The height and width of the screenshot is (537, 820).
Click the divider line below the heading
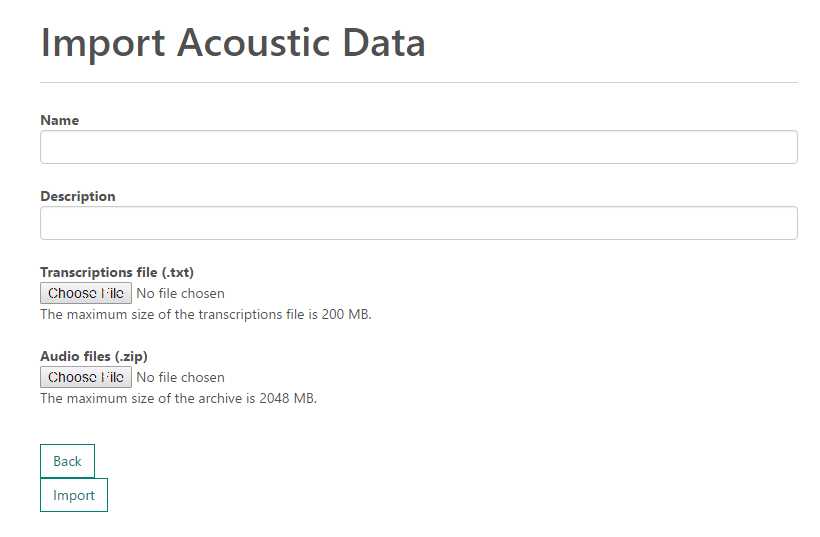tap(418, 82)
